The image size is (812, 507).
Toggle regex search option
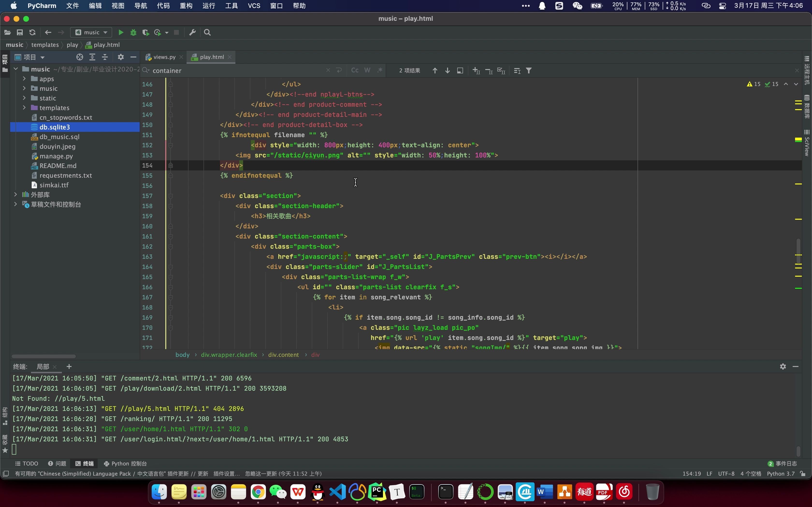tap(379, 70)
